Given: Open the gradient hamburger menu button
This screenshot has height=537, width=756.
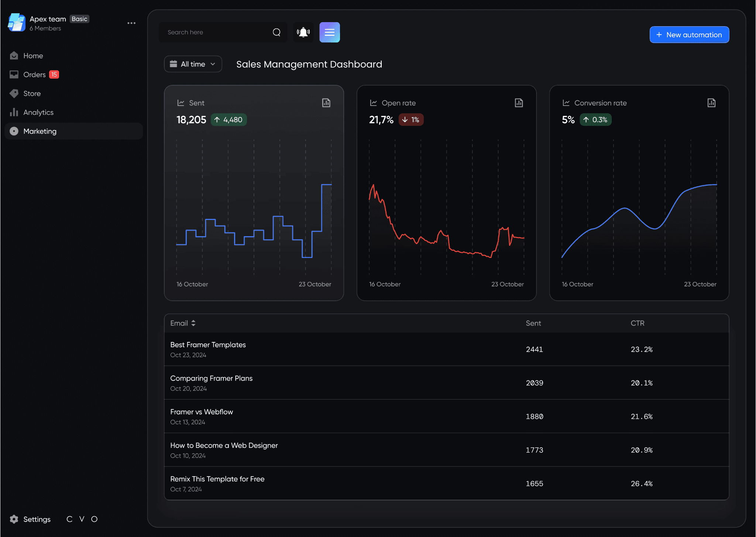Looking at the screenshot, I should click(329, 32).
